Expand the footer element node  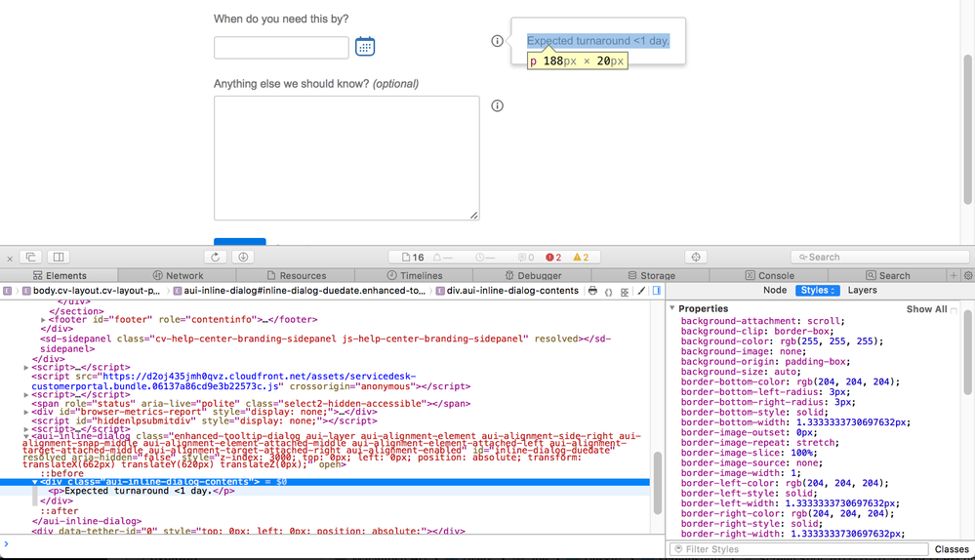click(43, 320)
